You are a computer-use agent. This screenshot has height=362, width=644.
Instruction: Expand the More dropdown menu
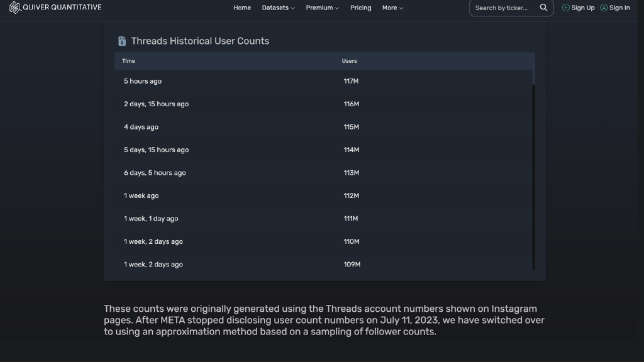pos(392,8)
